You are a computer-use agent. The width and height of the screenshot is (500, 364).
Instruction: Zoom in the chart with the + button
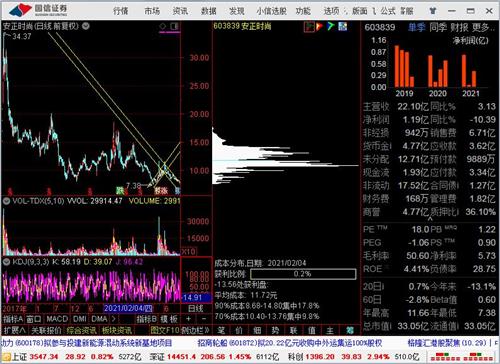coord(189,319)
